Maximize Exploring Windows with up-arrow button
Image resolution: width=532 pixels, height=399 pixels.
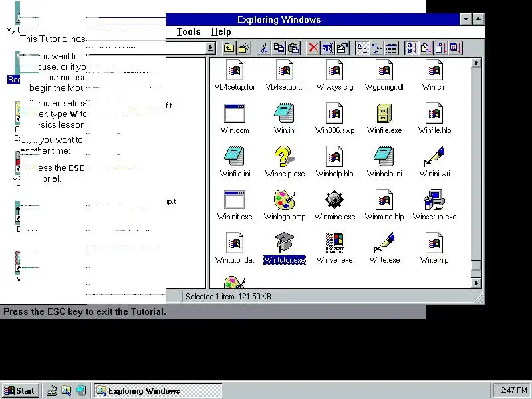click(478, 19)
